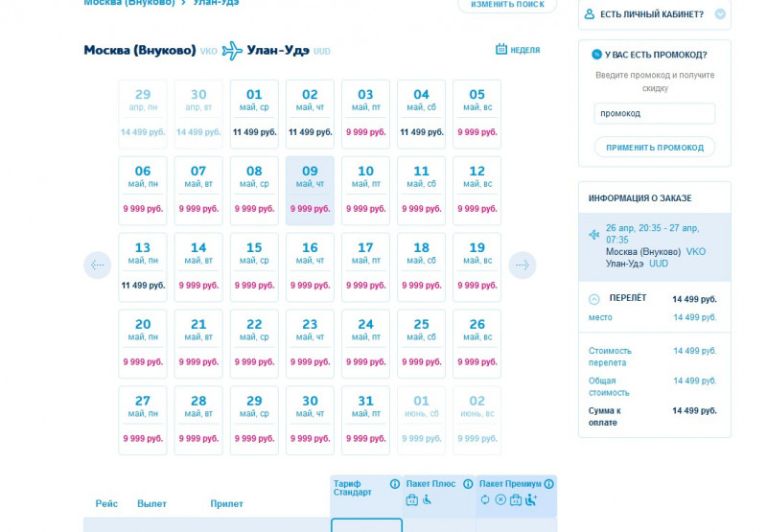767x532 pixels.
Task: Click the место cost row label
Action: tap(600, 317)
